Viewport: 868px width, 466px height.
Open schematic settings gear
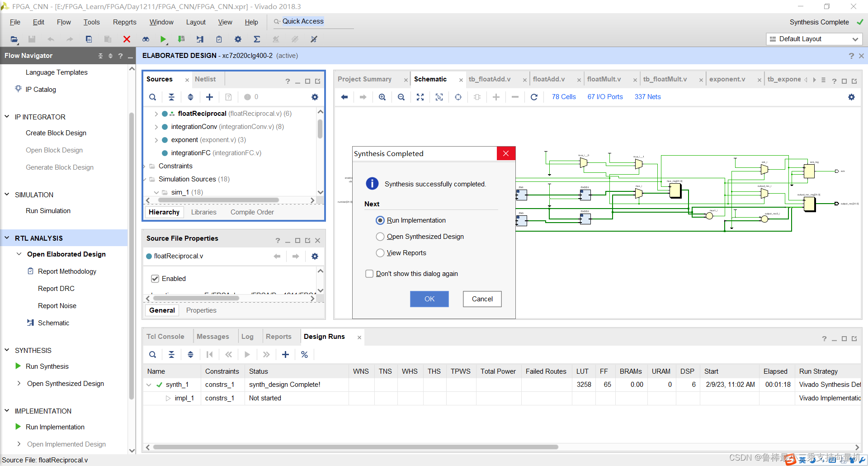[851, 97]
